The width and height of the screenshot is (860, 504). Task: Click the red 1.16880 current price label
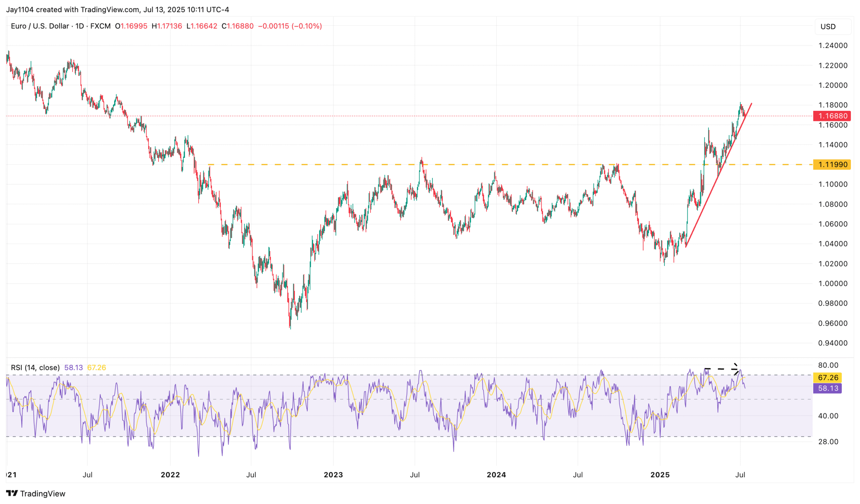[832, 116]
